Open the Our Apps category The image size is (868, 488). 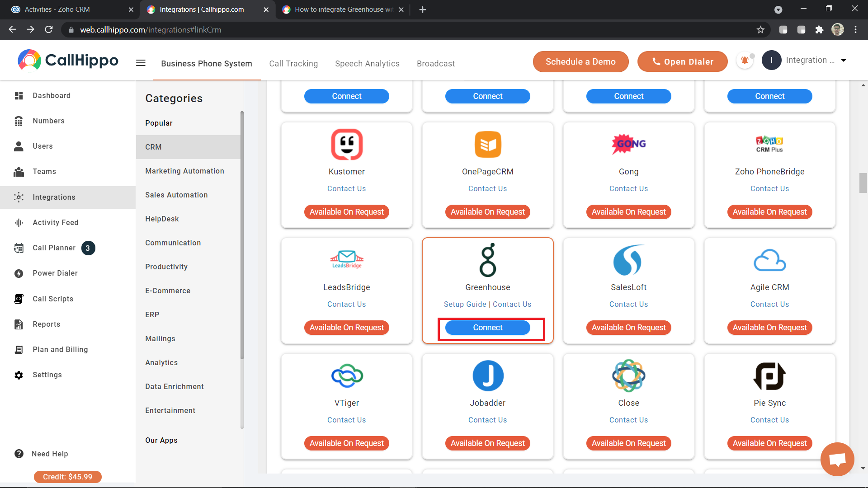click(161, 440)
